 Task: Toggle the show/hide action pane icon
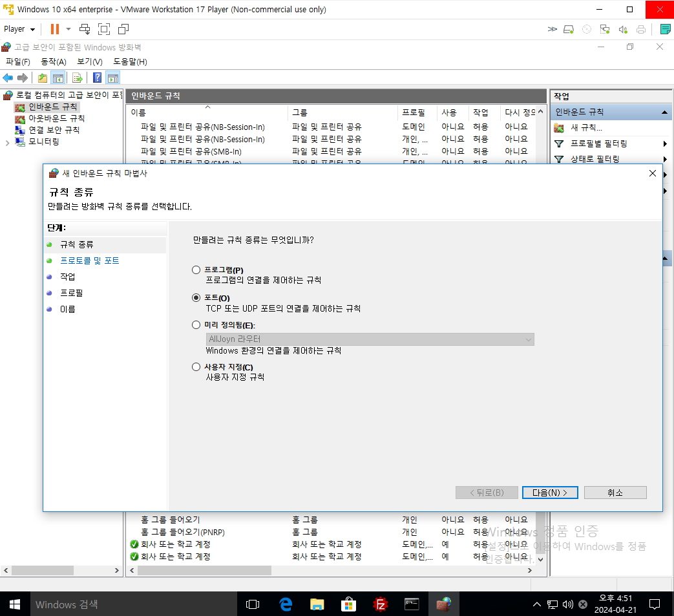pos(113,78)
